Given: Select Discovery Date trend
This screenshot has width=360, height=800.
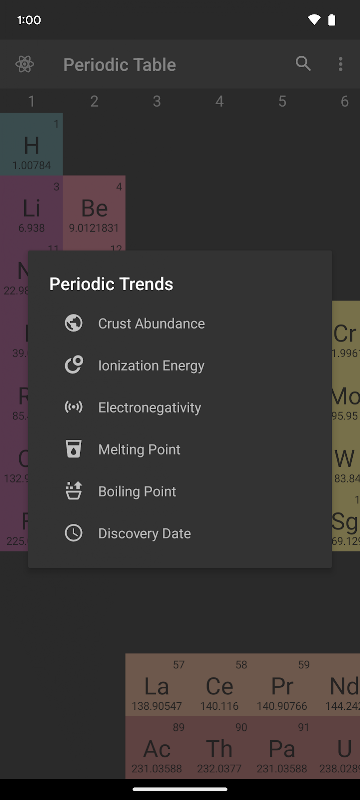Looking at the screenshot, I should pos(179,533).
